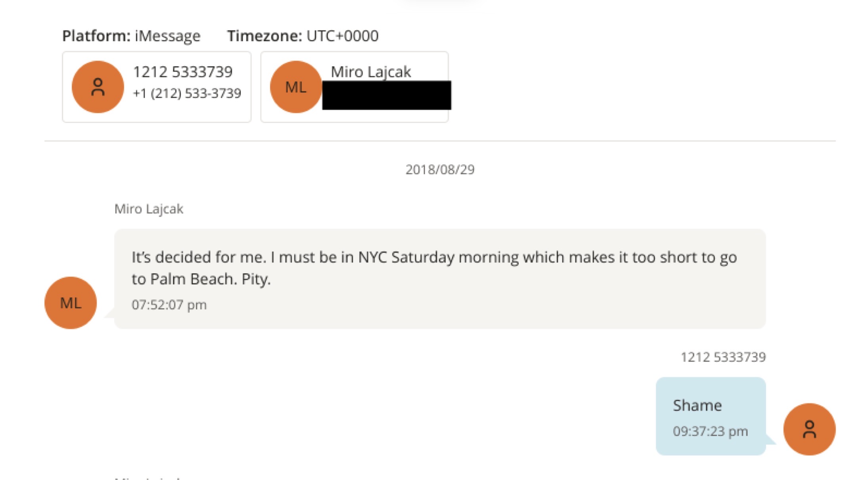This screenshot has height=480, width=868.
Task: Click the "It's decided for me" message text
Action: tap(434, 257)
